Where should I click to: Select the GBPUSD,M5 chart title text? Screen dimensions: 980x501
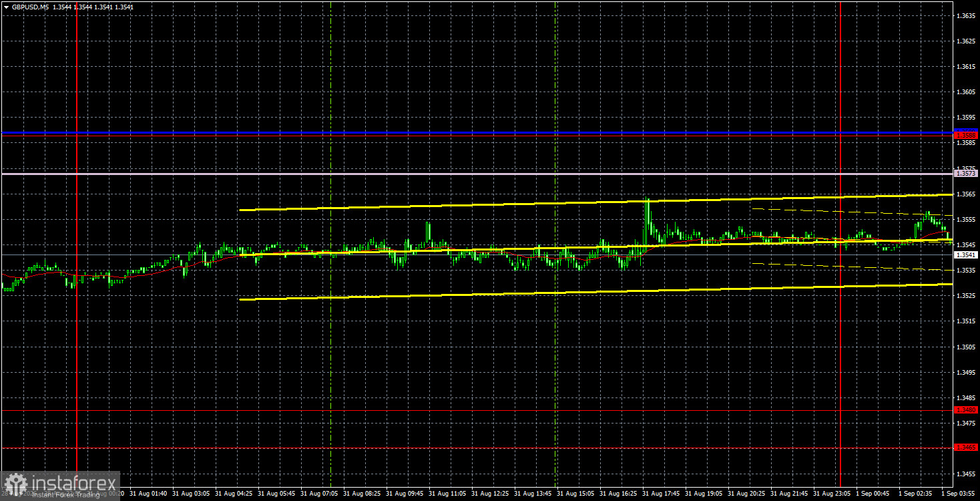point(31,7)
